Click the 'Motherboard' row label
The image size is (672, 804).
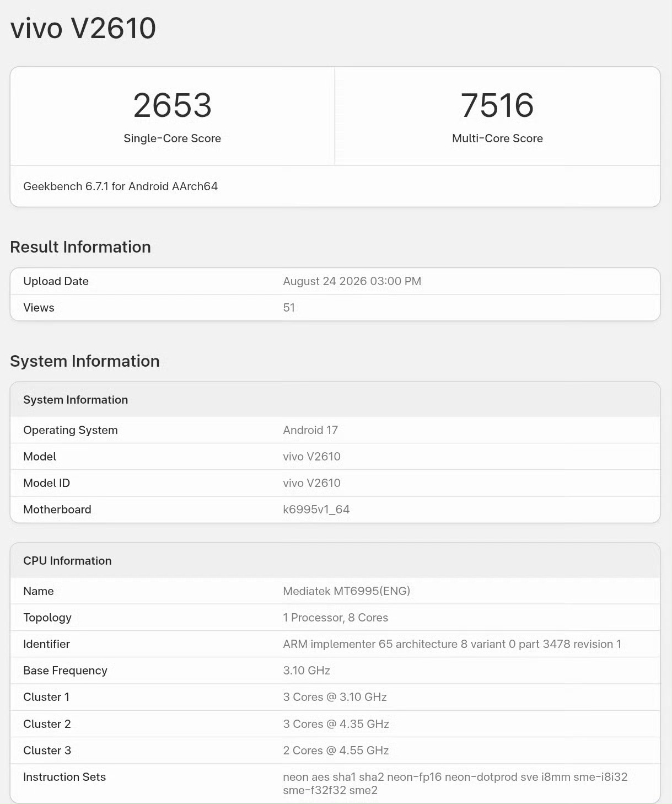pyautogui.click(x=57, y=510)
